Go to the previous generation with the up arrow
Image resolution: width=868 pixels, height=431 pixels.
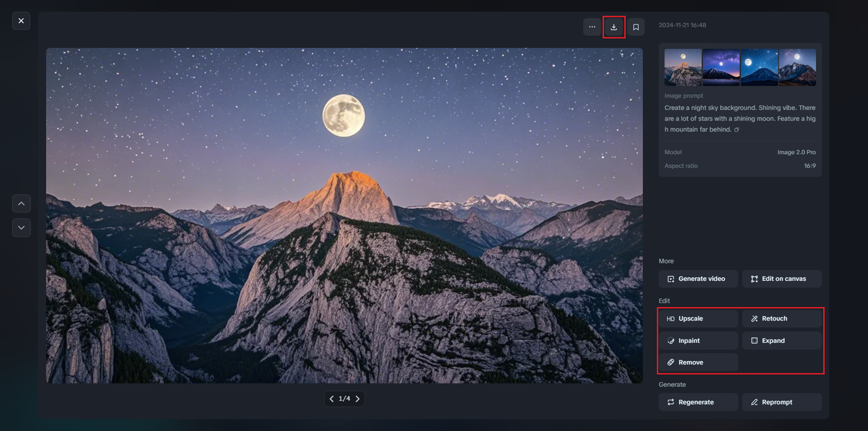(x=21, y=203)
